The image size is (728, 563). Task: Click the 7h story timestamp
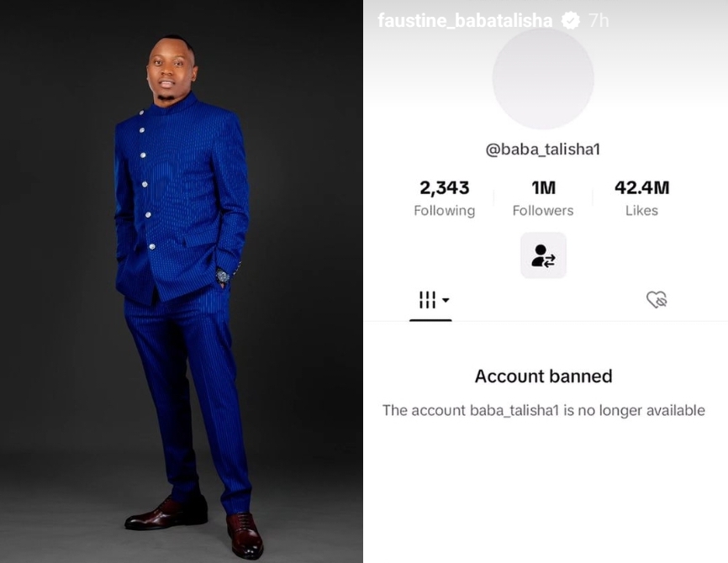point(599,20)
